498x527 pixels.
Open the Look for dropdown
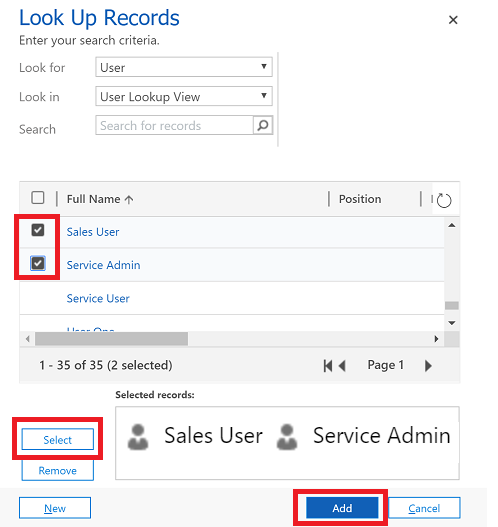coord(184,67)
